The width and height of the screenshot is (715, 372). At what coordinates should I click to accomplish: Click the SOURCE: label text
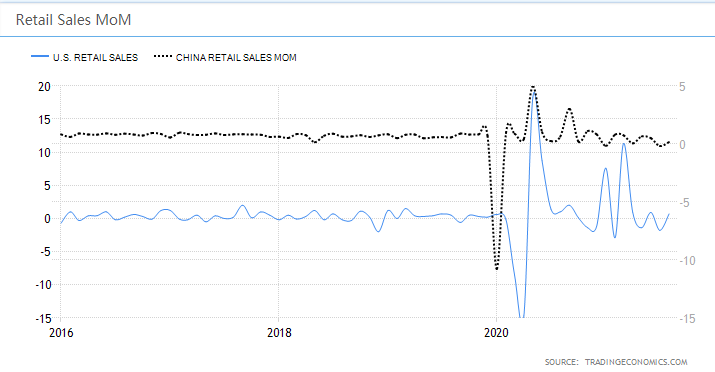pos(561,362)
